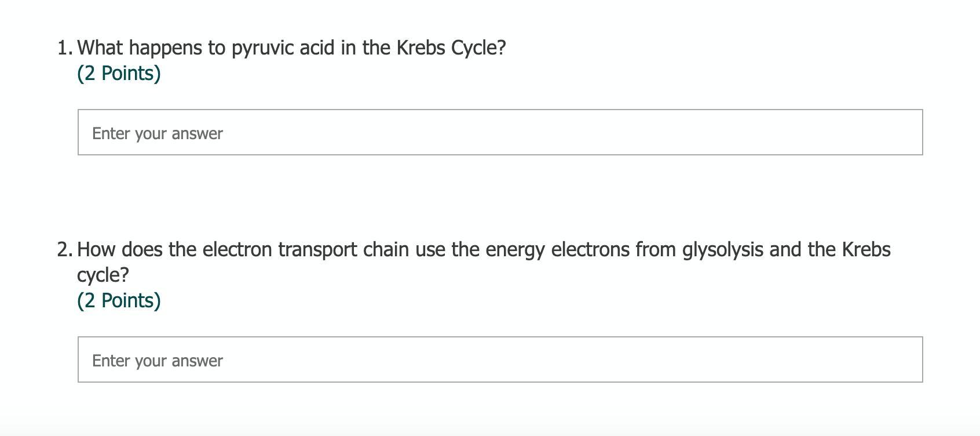Click the question number "1."
Image resolution: width=980 pixels, height=436 pixels.
pyautogui.click(x=65, y=48)
